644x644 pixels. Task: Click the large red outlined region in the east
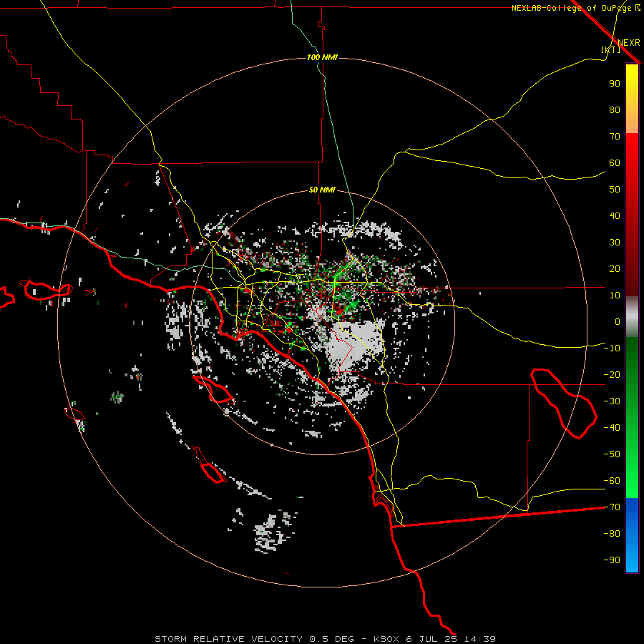pos(564,404)
